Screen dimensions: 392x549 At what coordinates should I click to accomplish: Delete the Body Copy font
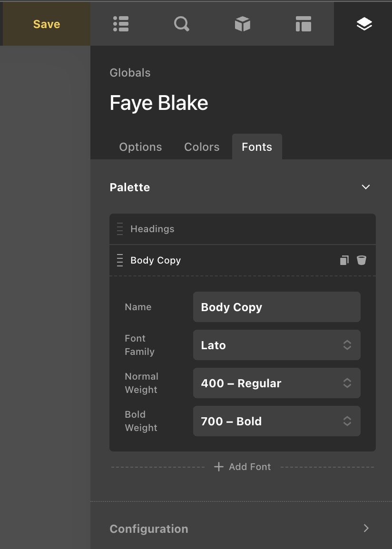pyautogui.click(x=362, y=260)
